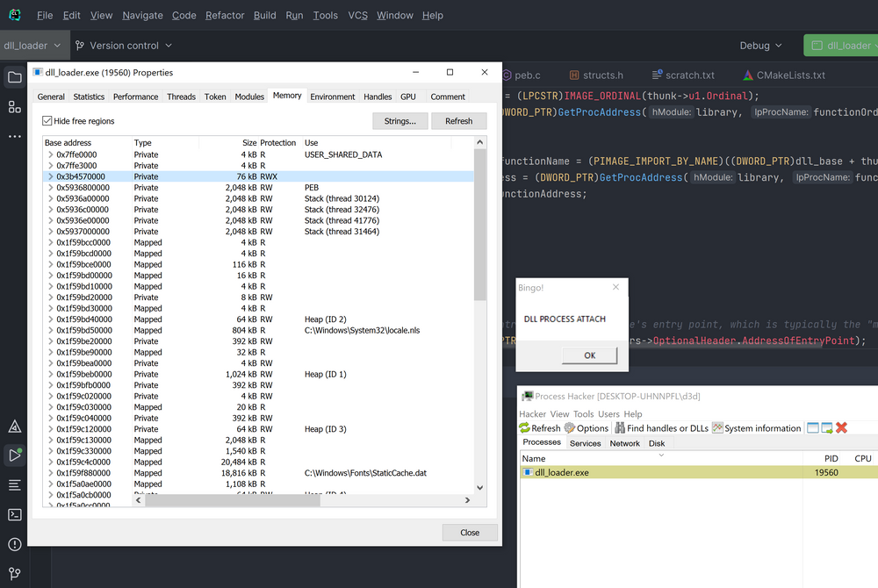Sort processes by the PID column header
The image size is (878, 588).
(x=830, y=458)
